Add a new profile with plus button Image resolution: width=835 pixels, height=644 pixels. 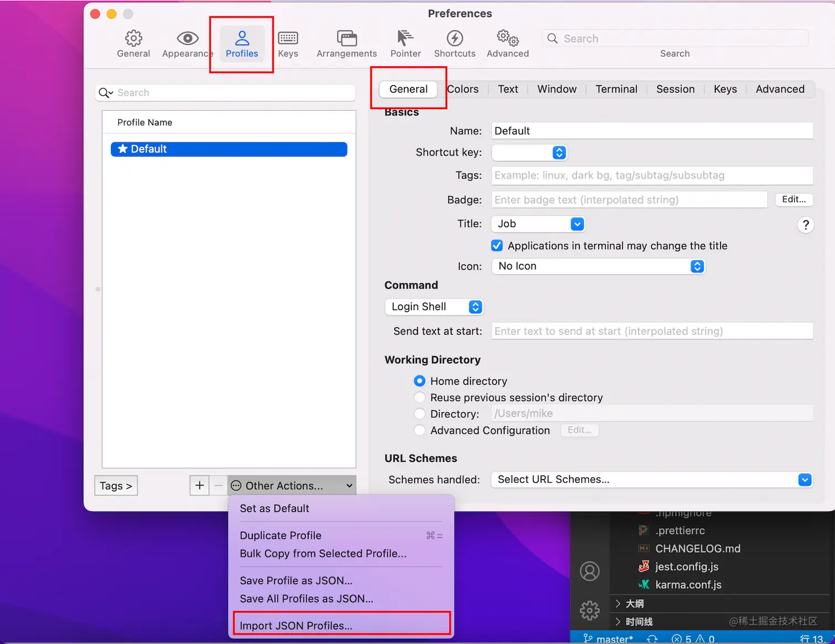pos(199,486)
